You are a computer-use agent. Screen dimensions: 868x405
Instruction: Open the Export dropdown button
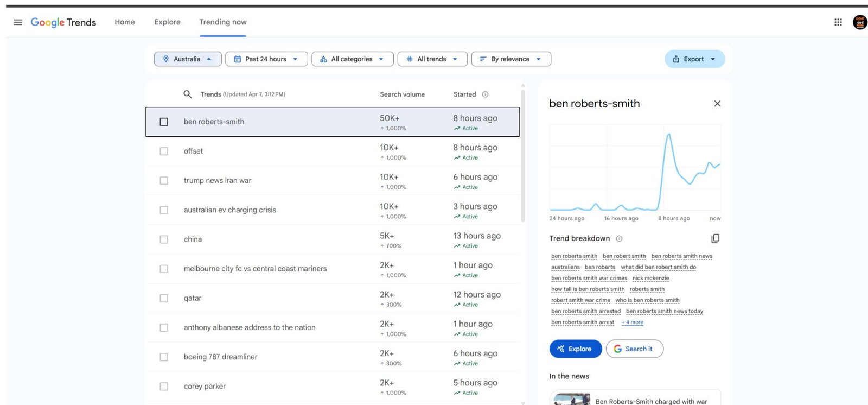tap(694, 59)
